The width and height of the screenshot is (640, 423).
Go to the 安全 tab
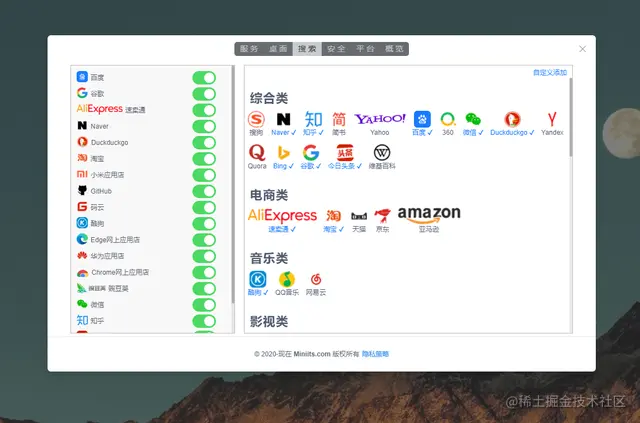[336, 49]
